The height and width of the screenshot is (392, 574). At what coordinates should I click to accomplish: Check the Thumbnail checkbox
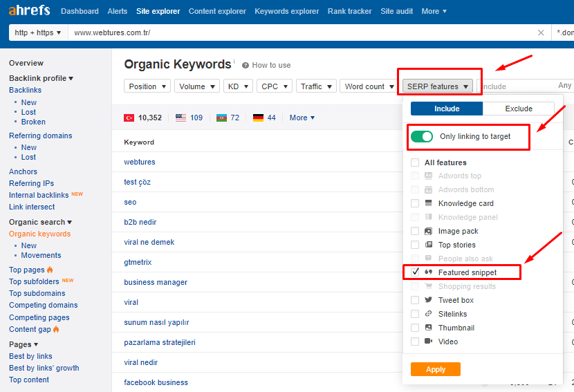coord(415,328)
